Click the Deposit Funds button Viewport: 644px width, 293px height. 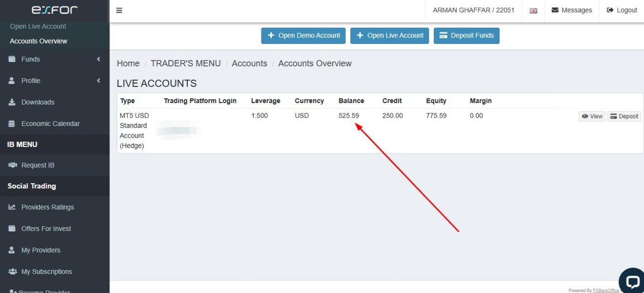(x=466, y=36)
